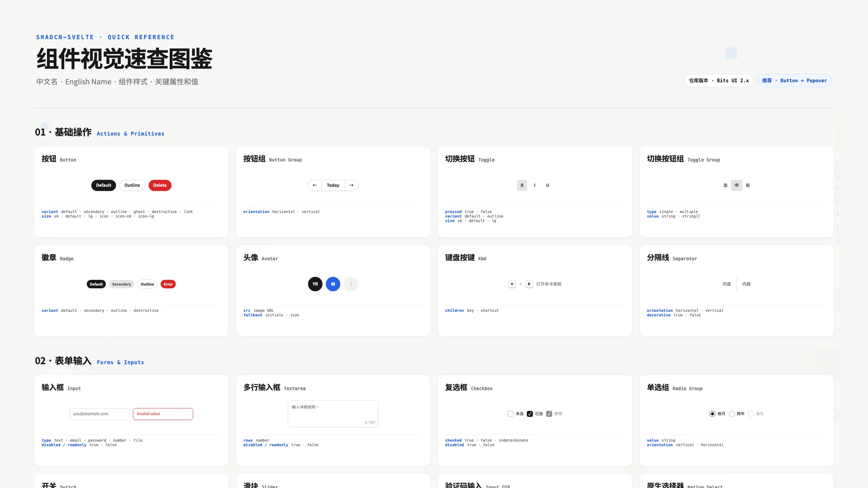The width and height of the screenshot is (868, 488).
Task: Click the gray question mark avatar
Action: tap(351, 284)
